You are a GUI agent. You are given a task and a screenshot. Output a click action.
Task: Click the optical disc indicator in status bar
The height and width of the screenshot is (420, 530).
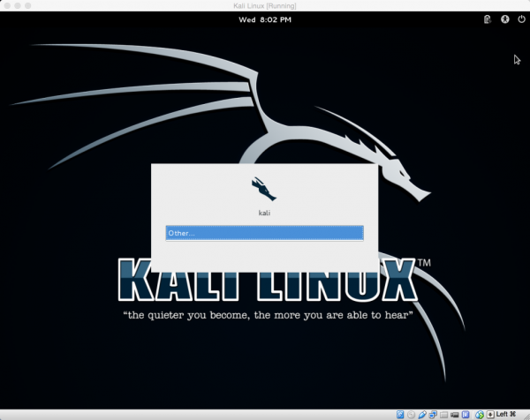pos(411,415)
